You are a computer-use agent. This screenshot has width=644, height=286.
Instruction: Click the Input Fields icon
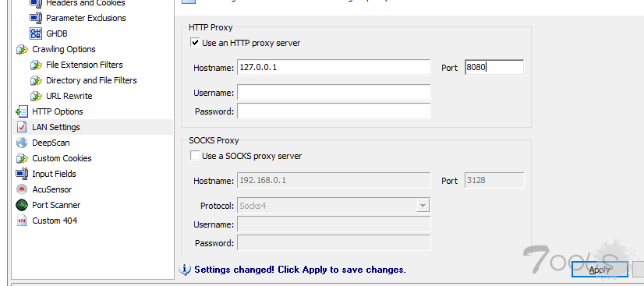(22, 174)
